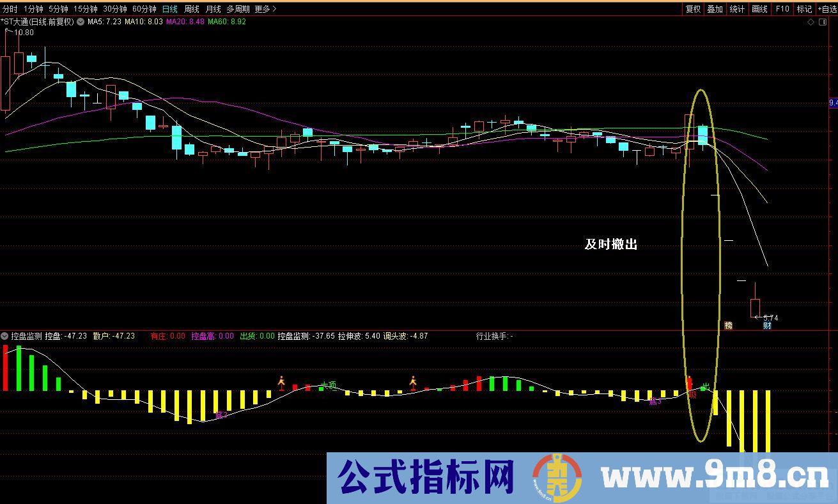Click the 调头波: -4.87 value
Viewport: 838px width, 504px height.
[x=406, y=335]
